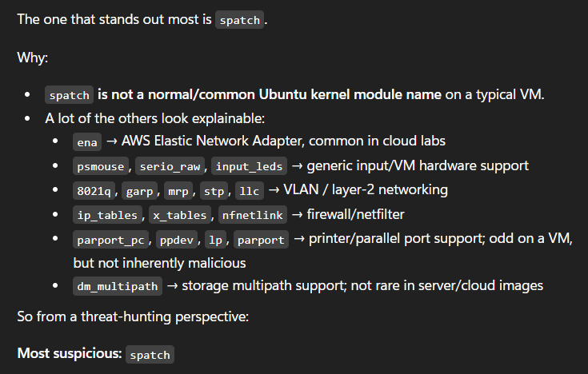
Task: Click the dm_multipath code label
Action: pos(118,286)
